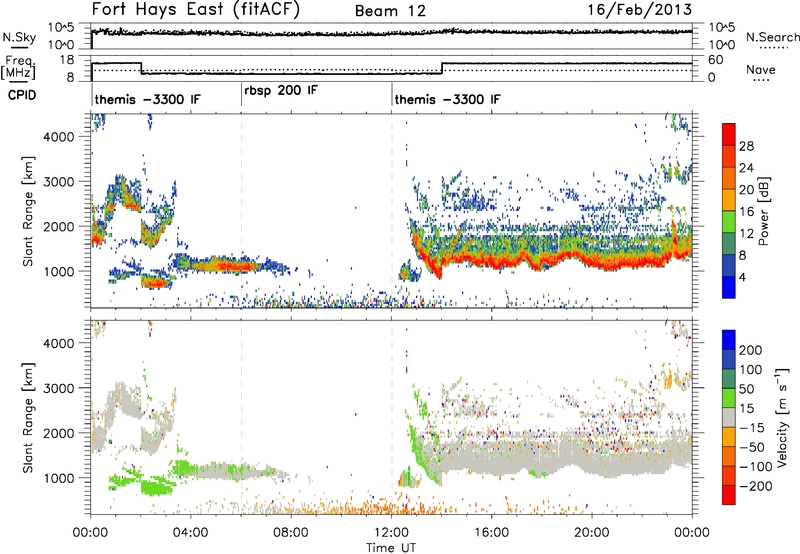
Task: Click the 'Velocity [m s-1]' colorbar label
Action: pyautogui.click(x=781, y=417)
